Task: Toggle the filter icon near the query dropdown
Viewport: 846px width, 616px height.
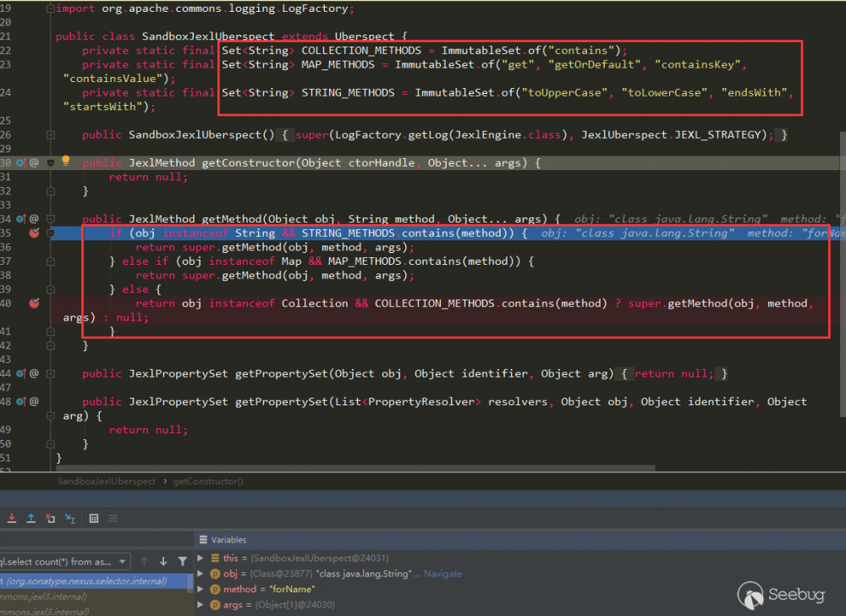Action: click(x=184, y=561)
